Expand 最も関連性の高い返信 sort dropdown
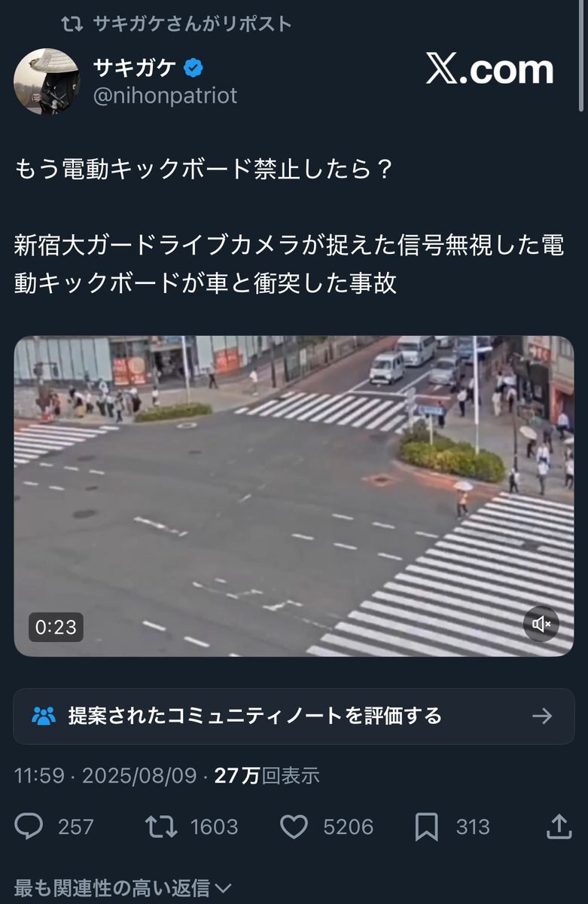This screenshot has height=904, width=588. 123,889
